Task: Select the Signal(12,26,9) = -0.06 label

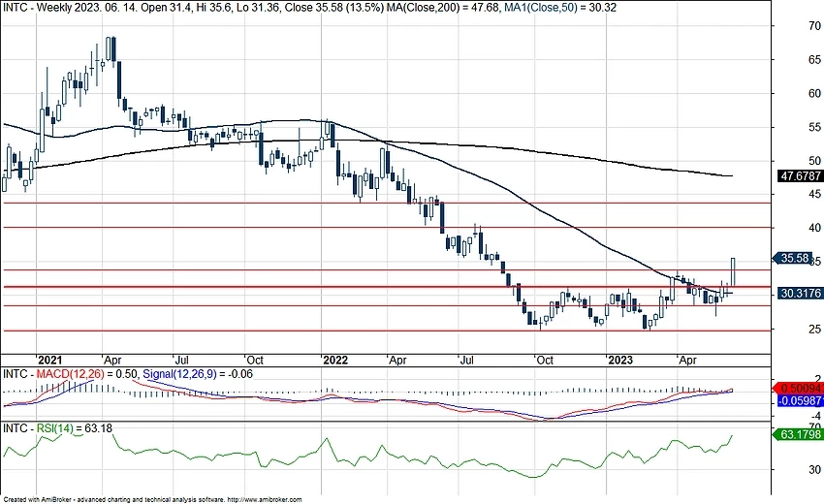Action: tap(198, 374)
